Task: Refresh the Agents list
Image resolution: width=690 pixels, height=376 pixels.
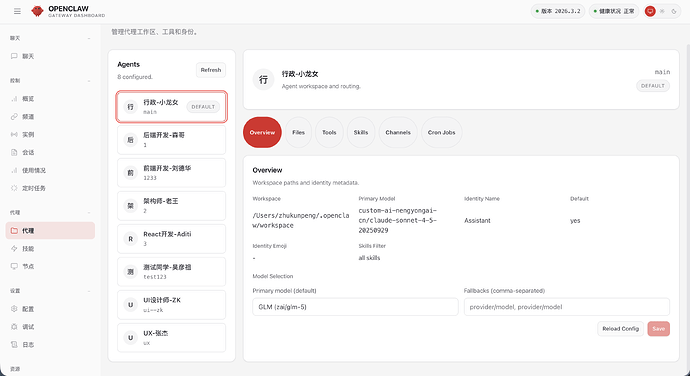Action: pyautogui.click(x=211, y=70)
